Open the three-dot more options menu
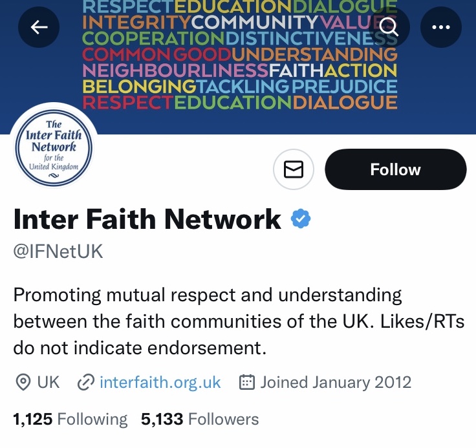The height and width of the screenshot is (448, 476). click(x=441, y=27)
